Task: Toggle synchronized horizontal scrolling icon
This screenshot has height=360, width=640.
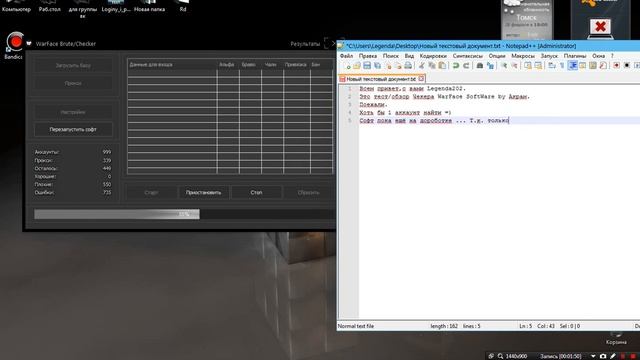Action: coord(538,66)
